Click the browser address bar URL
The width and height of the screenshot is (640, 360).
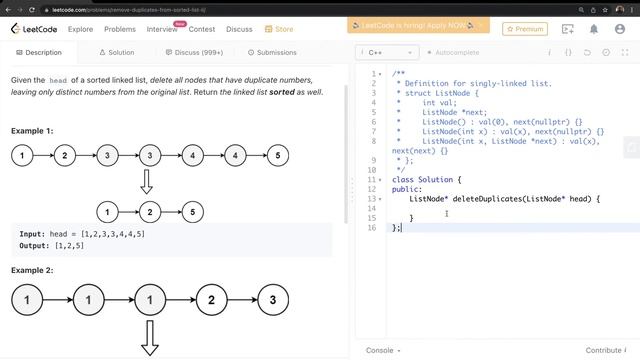129,10
